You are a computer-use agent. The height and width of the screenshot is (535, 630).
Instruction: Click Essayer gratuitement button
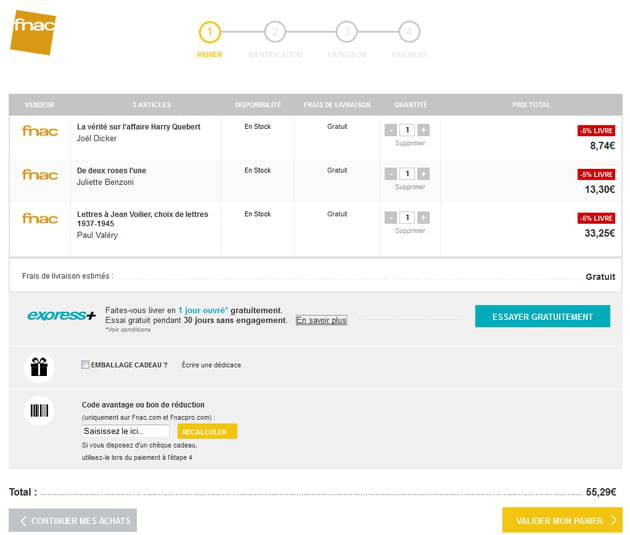click(542, 317)
